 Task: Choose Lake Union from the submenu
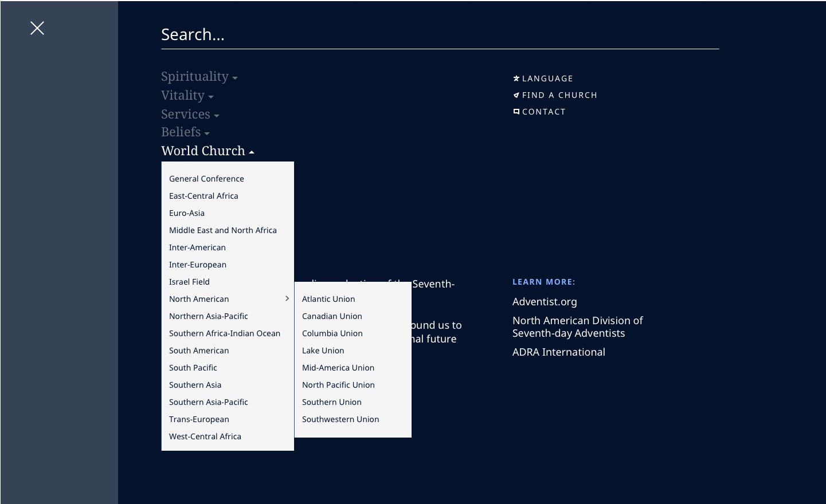coord(323,351)
